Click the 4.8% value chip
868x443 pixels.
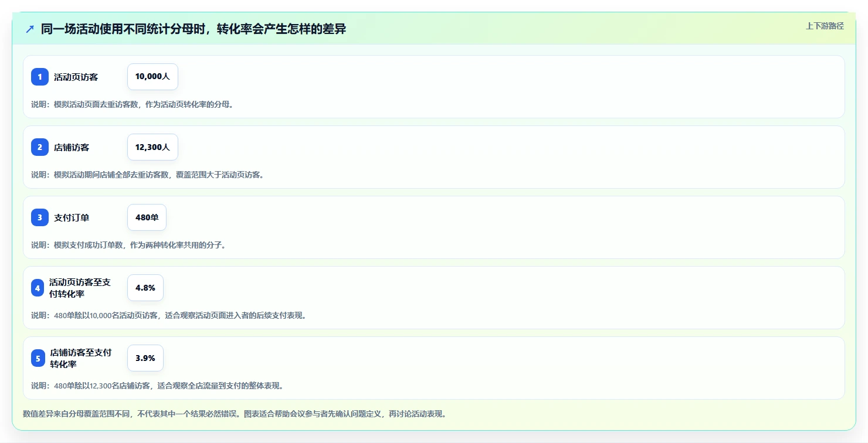tap(145, 288)
